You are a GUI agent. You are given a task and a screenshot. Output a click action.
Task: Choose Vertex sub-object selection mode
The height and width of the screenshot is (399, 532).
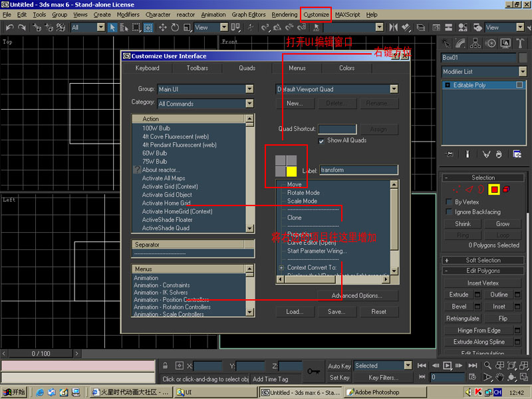pyautogui.click(x=456, y=190)
